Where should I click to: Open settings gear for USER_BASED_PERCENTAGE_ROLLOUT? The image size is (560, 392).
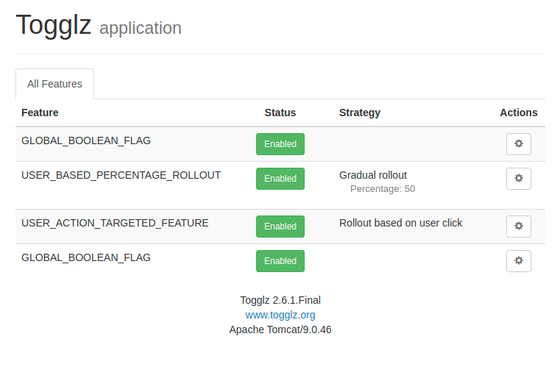click(519, 179)
